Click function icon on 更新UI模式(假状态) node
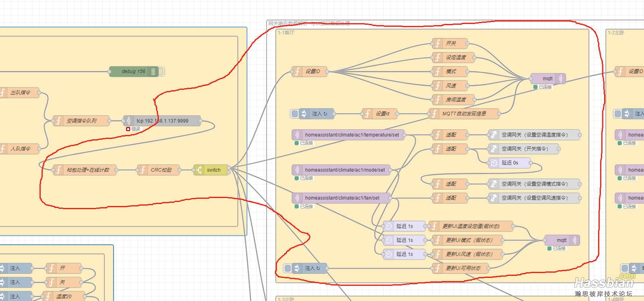Image resolution: width=644 pixels, height=301 pixels. pos(438,240)
